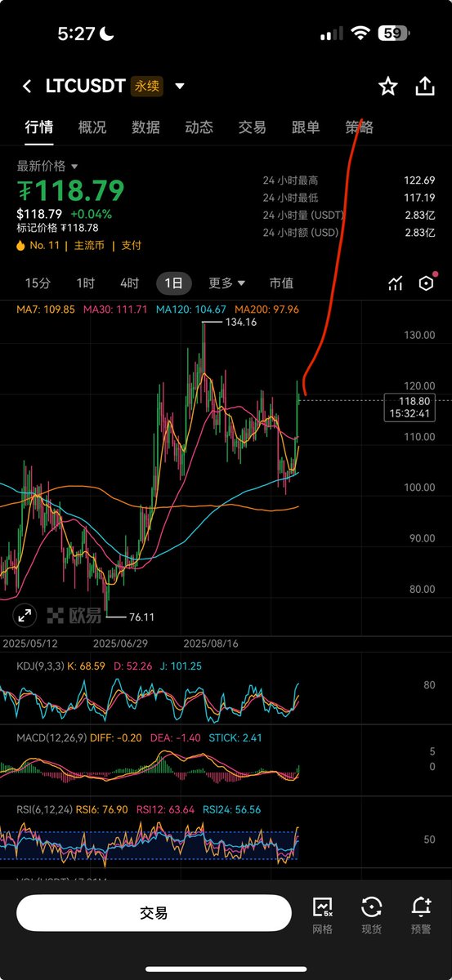Switch to the 动态 tab
Screen dimensions: 452x980
pyautogui.click(x=199, y=127)
